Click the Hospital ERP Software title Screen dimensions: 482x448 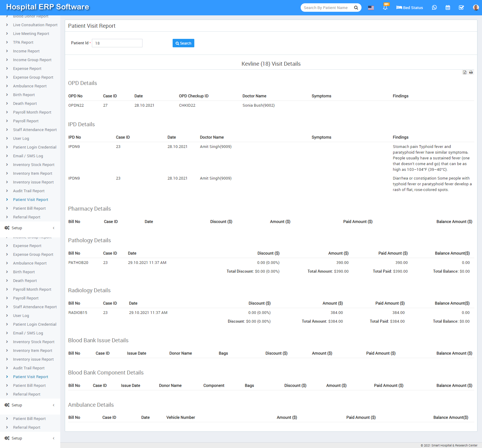(x=48, y=7)
